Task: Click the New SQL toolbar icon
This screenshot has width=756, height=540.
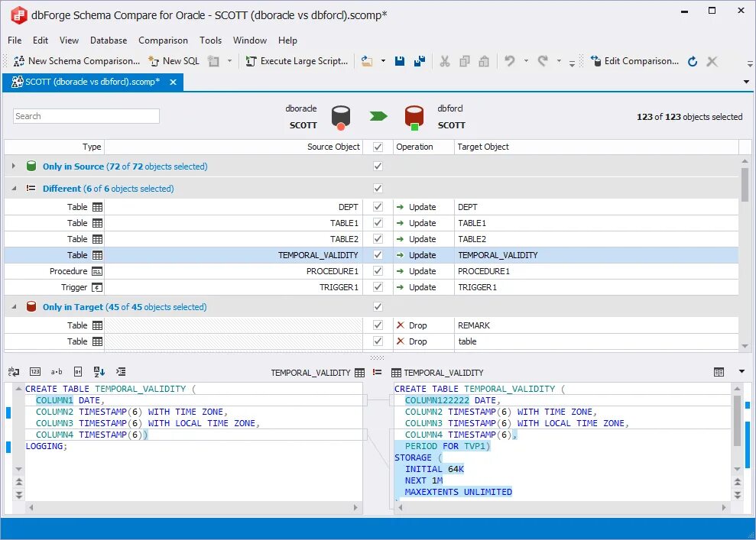Action: pos(154,61)
